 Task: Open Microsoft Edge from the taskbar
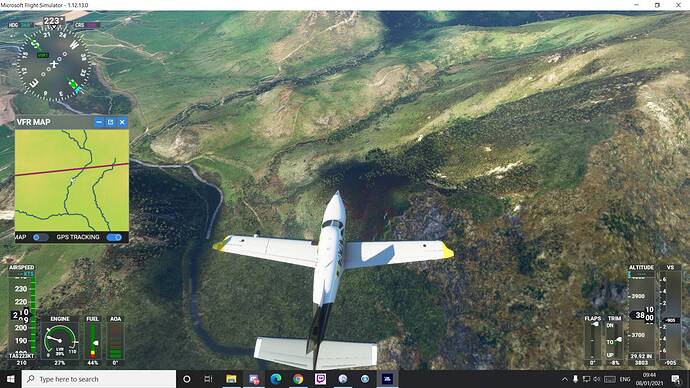point(276,379)
